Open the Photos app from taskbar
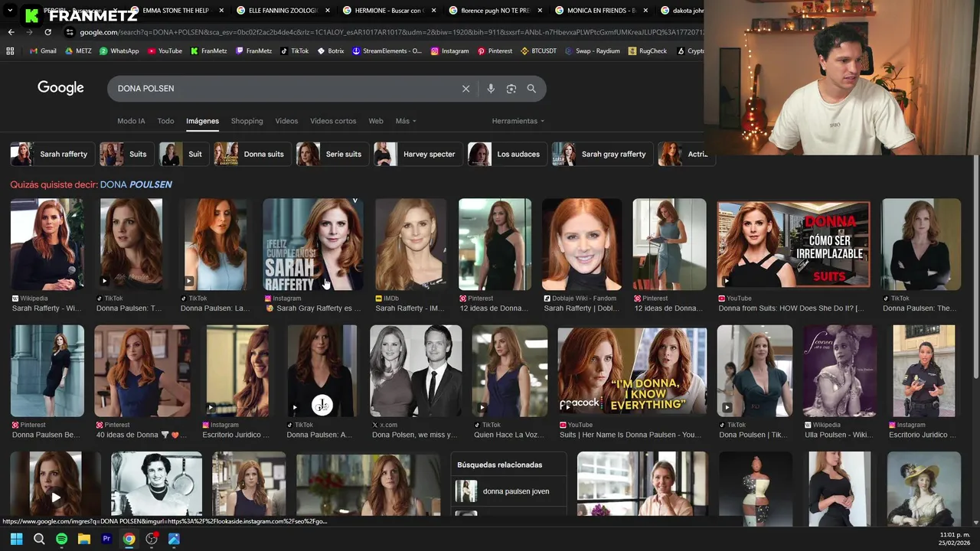This screenshot has width=980, height=551. 174,539
